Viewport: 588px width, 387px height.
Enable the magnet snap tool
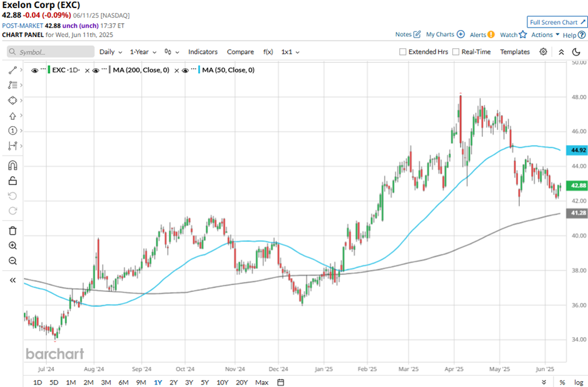tap(12, 166)
